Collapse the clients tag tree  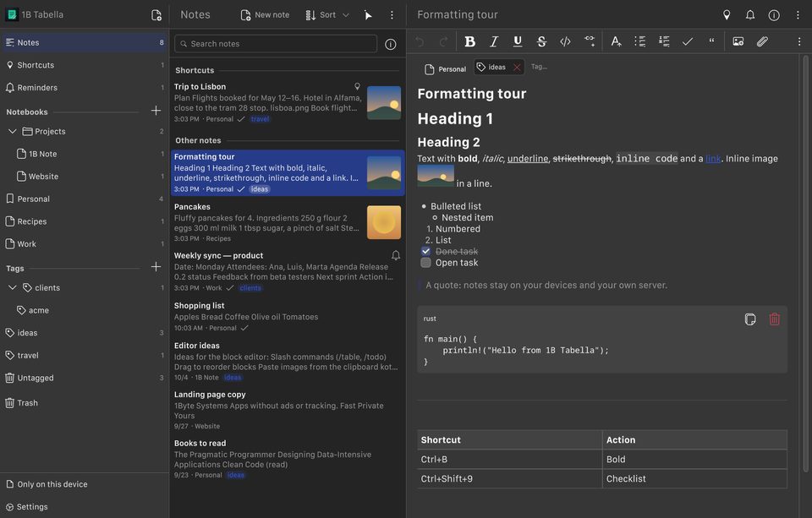pos(13,287)
